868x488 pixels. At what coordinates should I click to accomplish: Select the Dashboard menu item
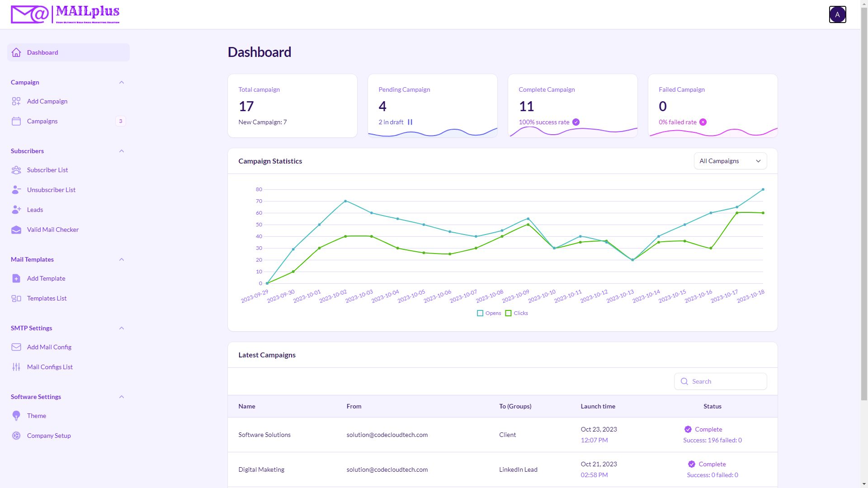[x=42, y=52]
